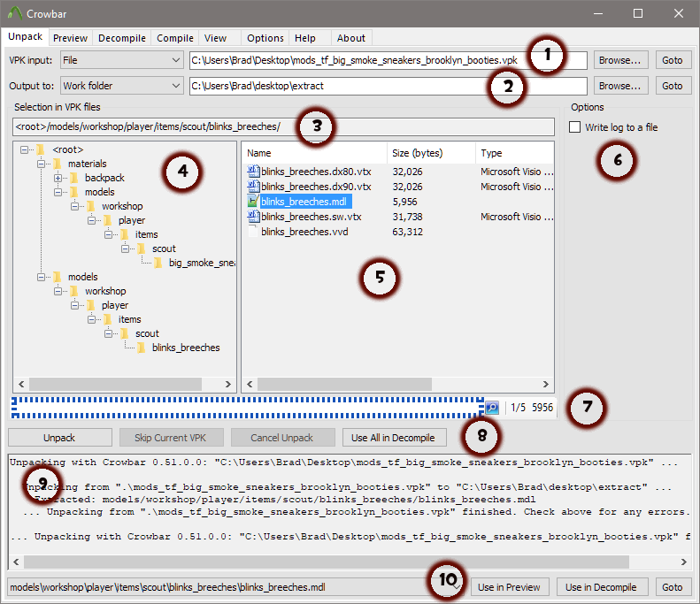The height and width of the screenshot is (604, 700).
Task: Open the Output to Work folder dropdown
Action: click(x=122, y=86)
